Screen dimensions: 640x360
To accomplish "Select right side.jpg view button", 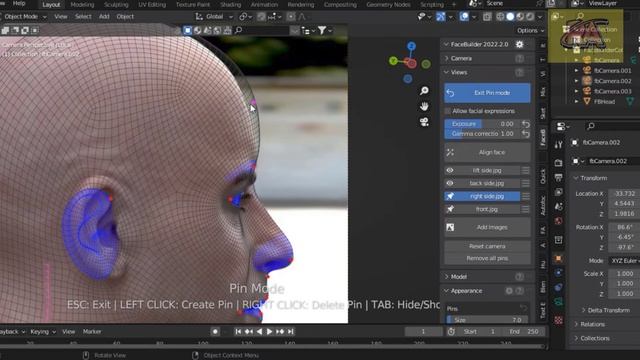I will (x=488, y=196).
